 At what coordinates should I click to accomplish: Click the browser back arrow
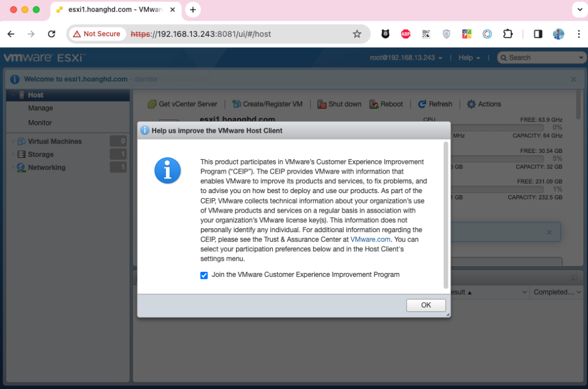(11, 34)
